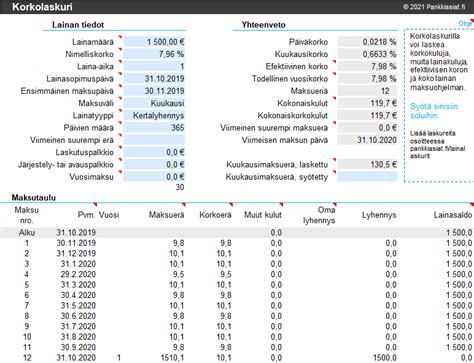Select the Maksuerä value 12
The height and width of the screenshot is (363, 474).
(x=367, y=91)
